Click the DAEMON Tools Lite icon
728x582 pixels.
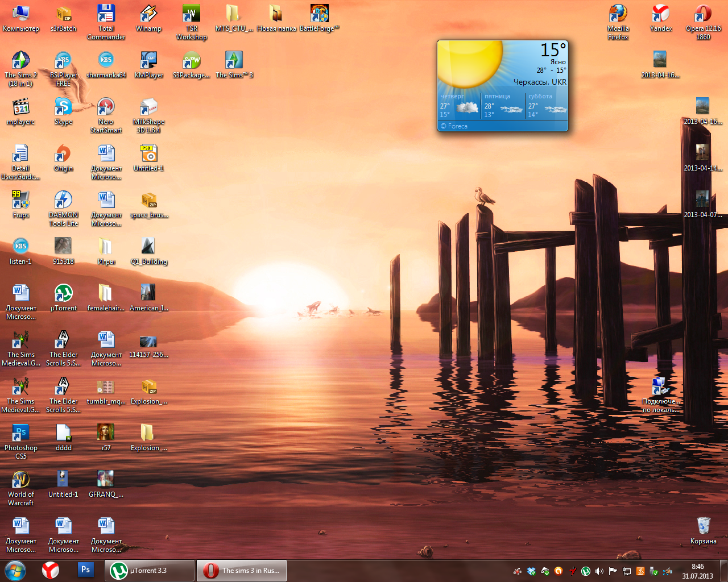(63, 200)
